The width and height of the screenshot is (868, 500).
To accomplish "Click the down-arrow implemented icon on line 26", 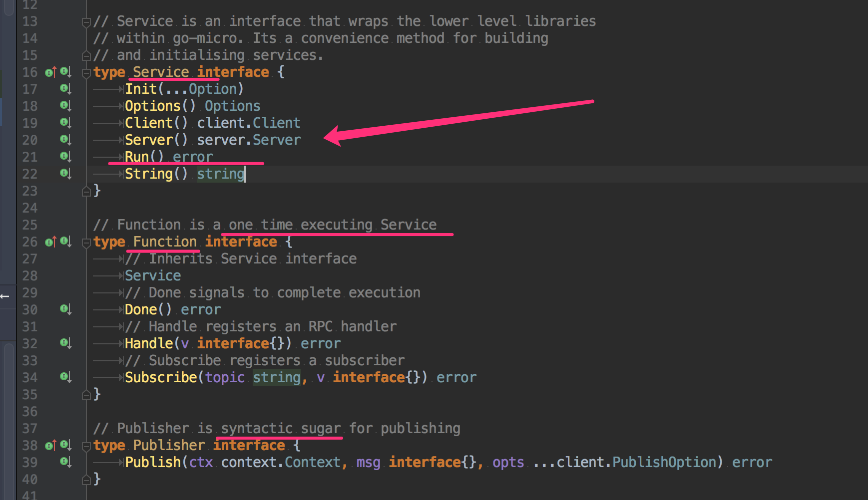I will tap(66, 242).
